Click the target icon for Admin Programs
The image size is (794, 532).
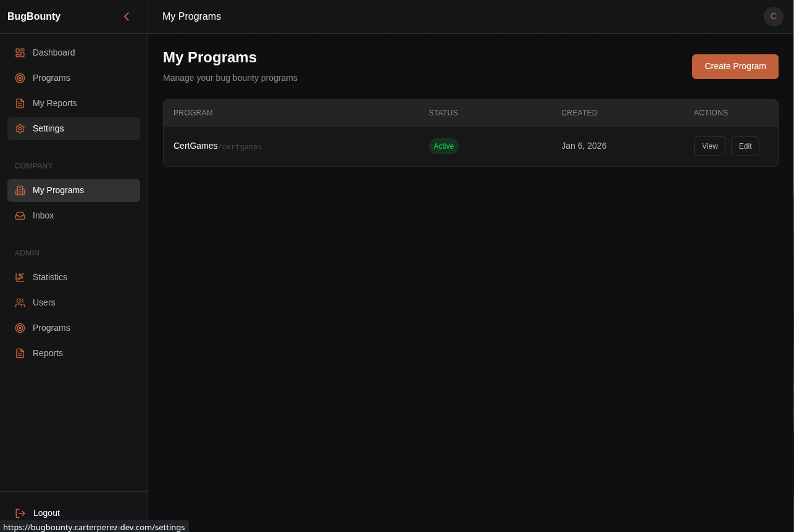coord(20,328)
